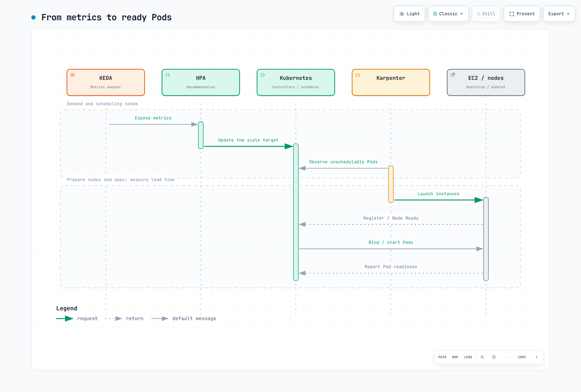Click the 'Launch instances' message label
The height and width of the screenshot is (392, 581).
[x=438, y=194]
